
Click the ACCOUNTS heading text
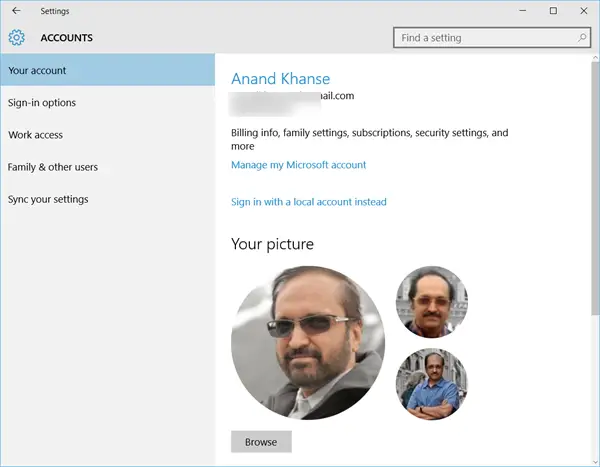tap(67, 38)
